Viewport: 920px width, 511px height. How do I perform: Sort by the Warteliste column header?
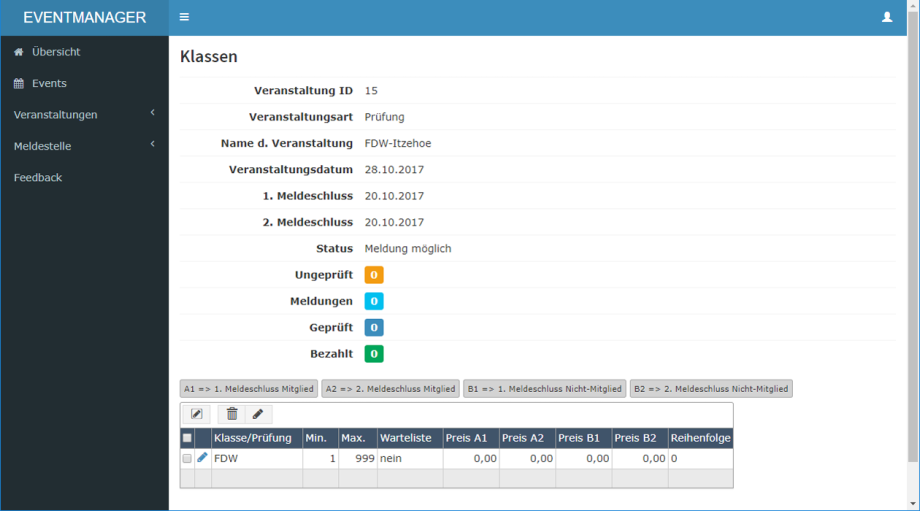click(410, 438)
